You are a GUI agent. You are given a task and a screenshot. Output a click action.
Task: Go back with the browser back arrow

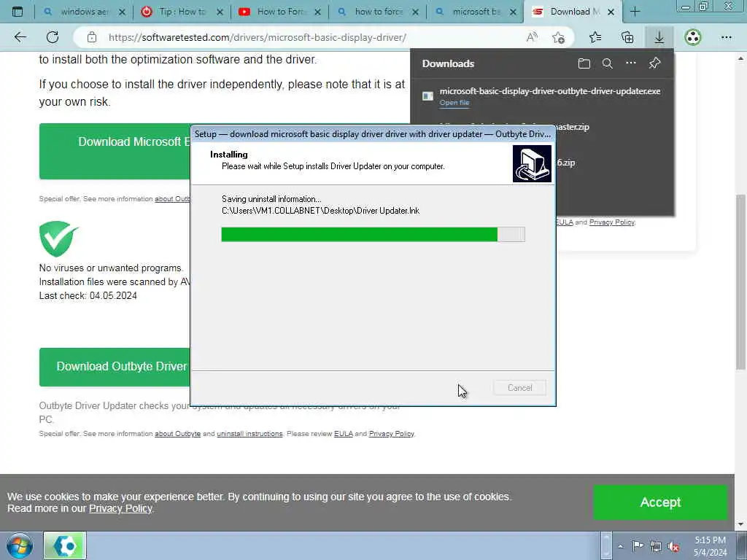tap(20, 37)
